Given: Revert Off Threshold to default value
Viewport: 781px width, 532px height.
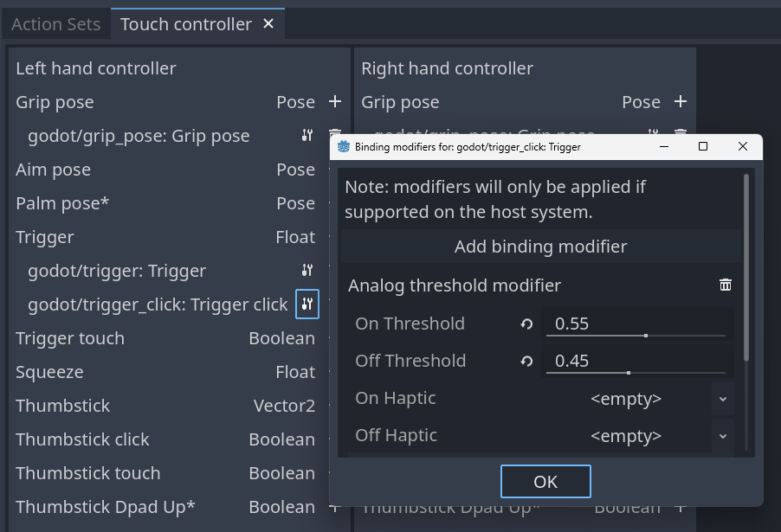Looking at the screenshot, I should 526,361.
